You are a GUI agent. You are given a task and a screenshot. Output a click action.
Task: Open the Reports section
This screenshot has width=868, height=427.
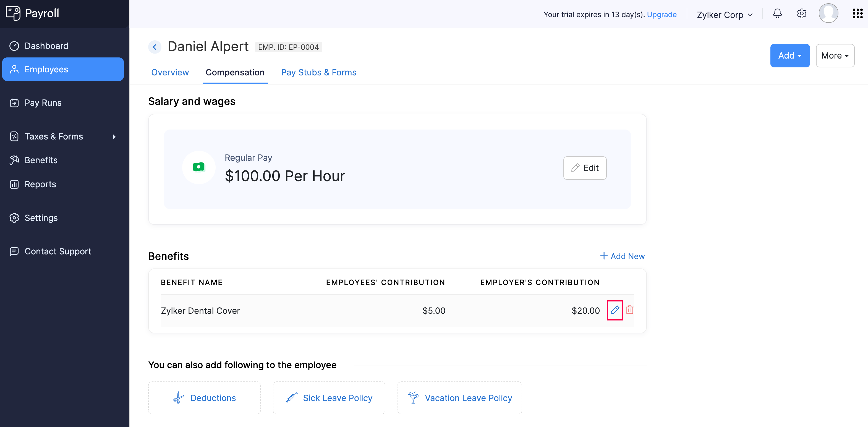coord(40,184)
